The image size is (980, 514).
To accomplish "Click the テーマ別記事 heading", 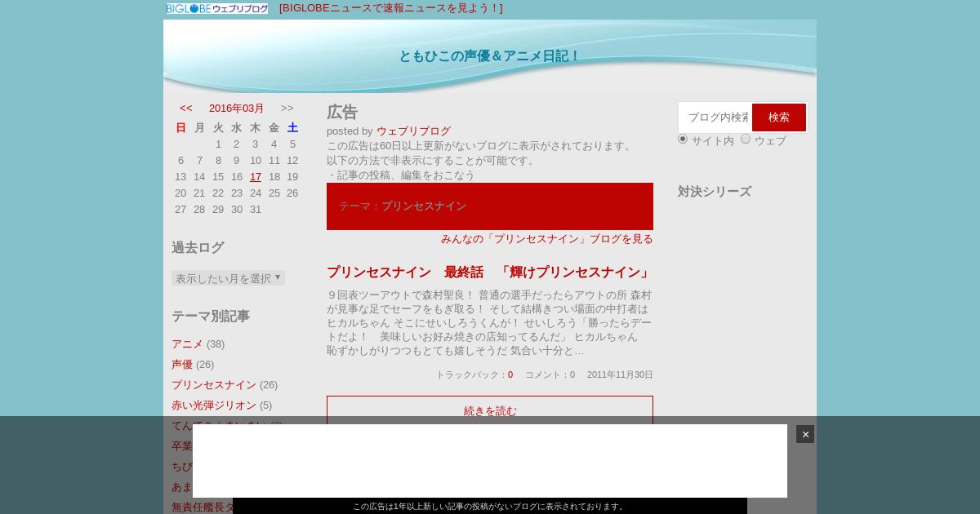I will coord(211,316).
